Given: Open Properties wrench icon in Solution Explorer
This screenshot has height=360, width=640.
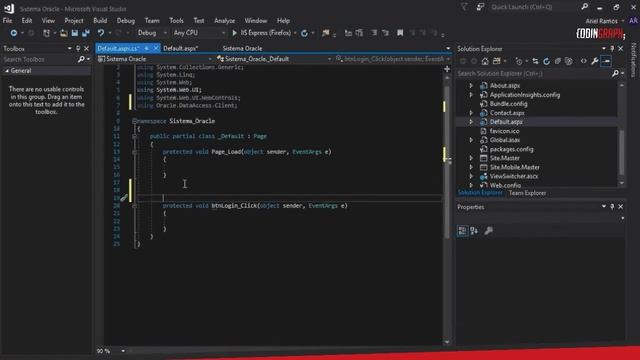Looking at the screenshot, I should click(595, 61).
